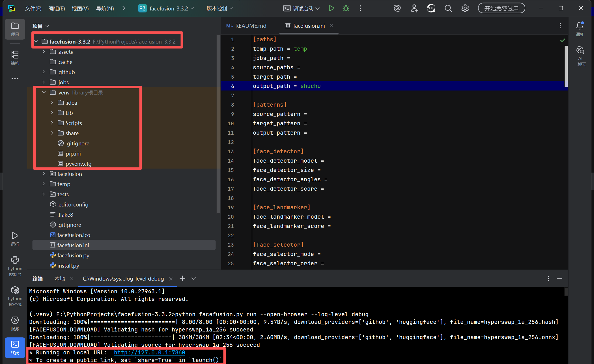Click the 开始免费试用 button
This screenshot has width=594, height=364.
coord(501,8)
